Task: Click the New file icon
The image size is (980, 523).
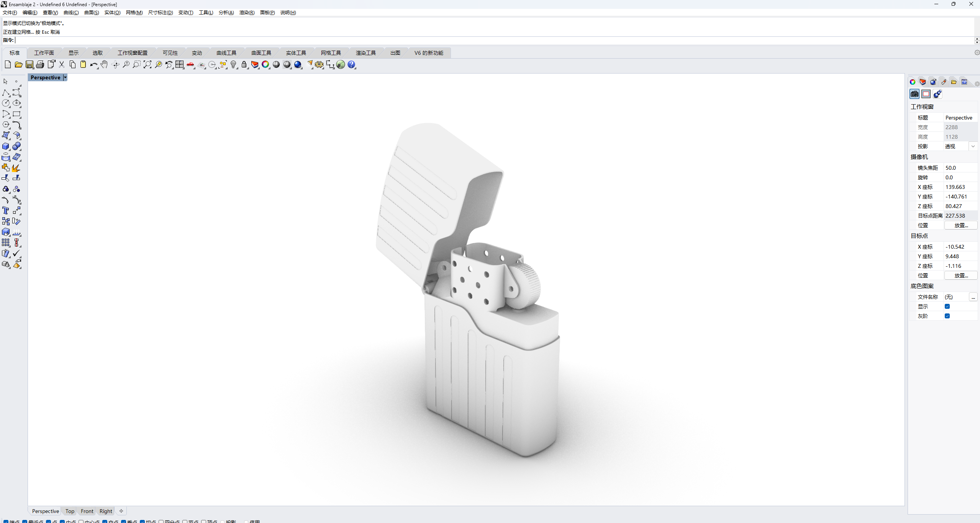Action: (8, 64)
